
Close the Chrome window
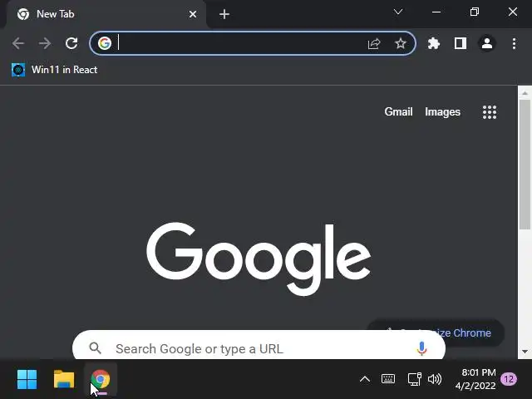(x=513, y=12)
